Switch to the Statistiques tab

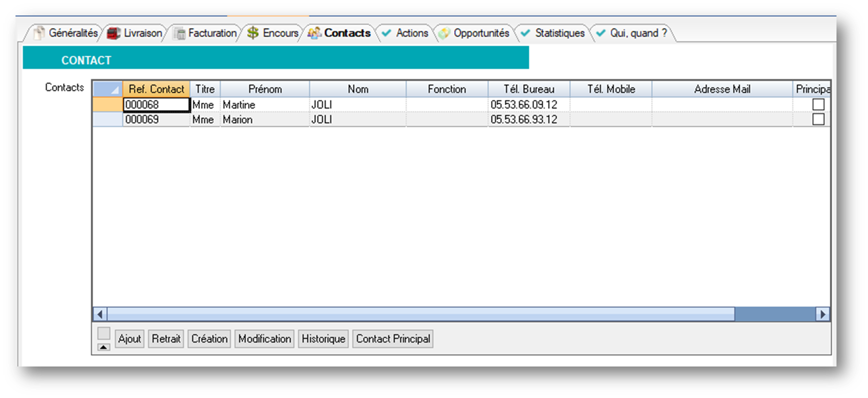(x=559, y=33)
